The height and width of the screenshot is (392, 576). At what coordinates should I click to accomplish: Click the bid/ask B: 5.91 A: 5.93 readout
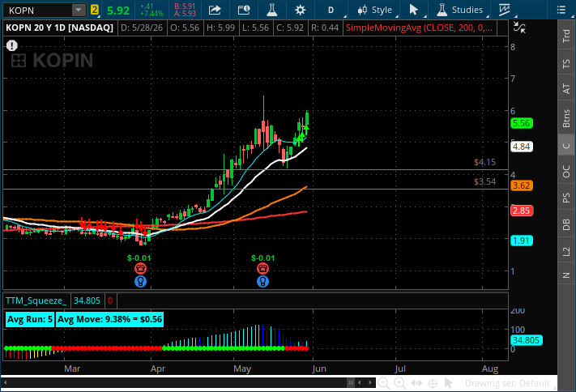[186, 10]
